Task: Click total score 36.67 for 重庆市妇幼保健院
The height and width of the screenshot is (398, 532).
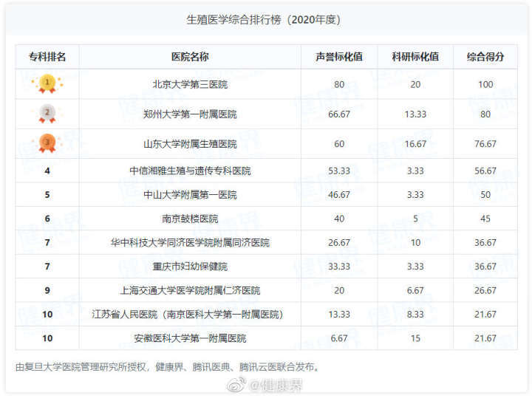Action: (x=485, y=267)
